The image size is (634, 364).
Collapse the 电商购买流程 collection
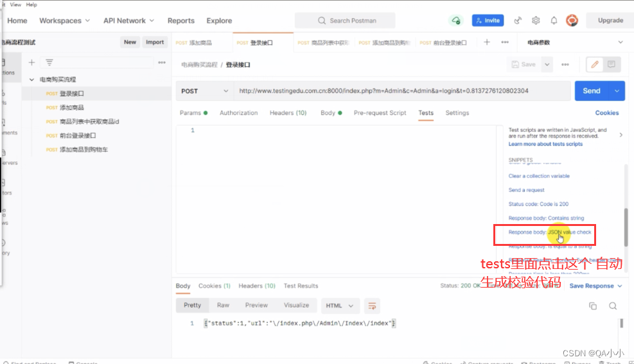click(31, 80)
